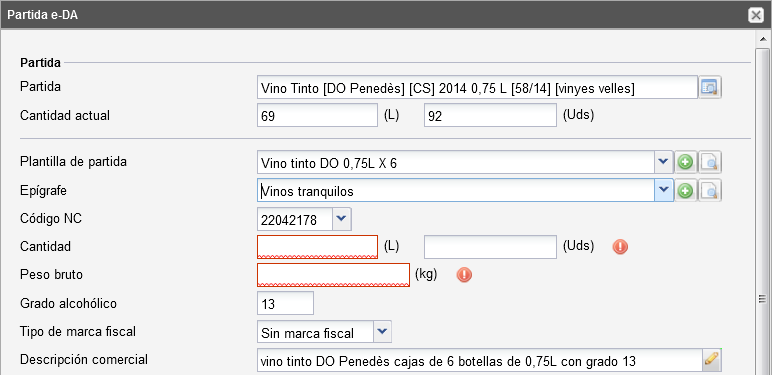Click the 'Código NC' label
This screenshot has width=772, height=375.
tap(51, 218)
